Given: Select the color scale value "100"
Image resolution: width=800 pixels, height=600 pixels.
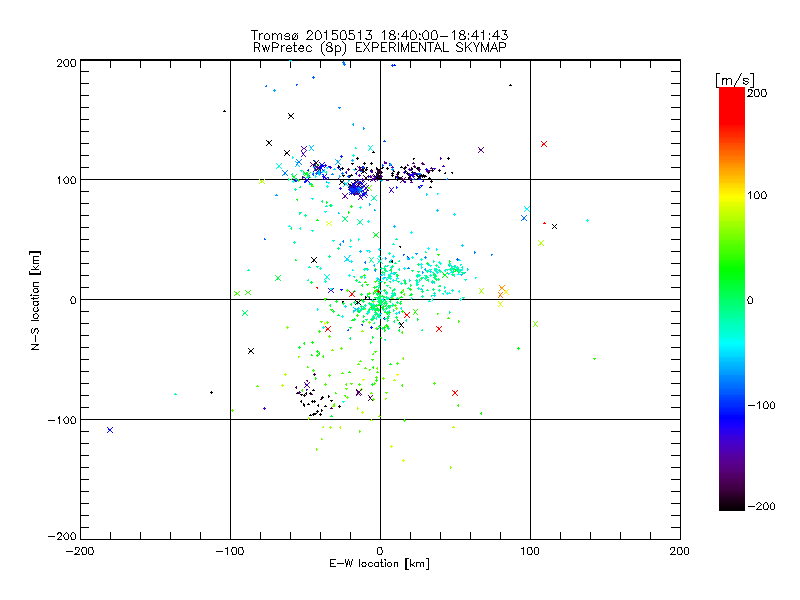Looking at the screenshot, I should tap(757, 195).
